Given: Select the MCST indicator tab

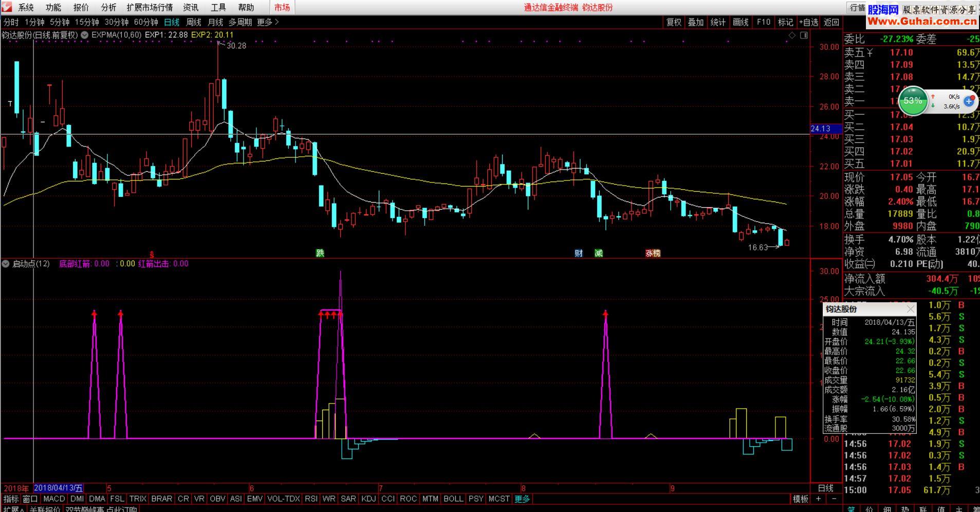Looking at the screenshot, I should 499,499.
